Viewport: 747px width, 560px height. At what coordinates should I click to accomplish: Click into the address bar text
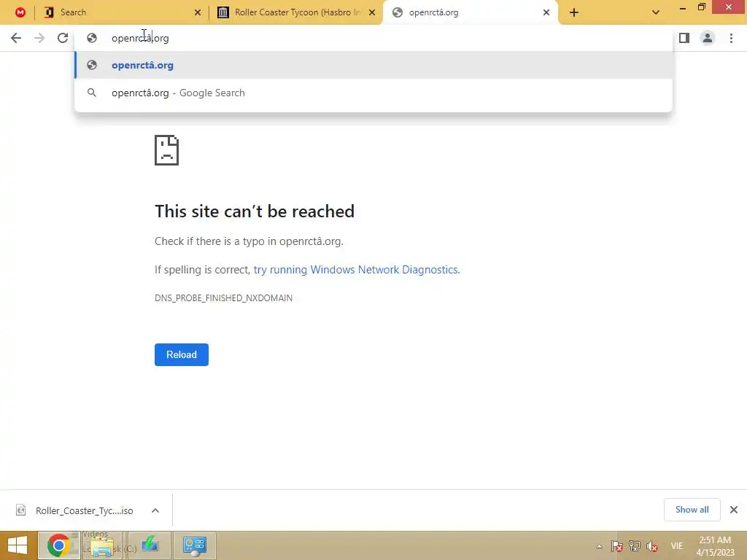point(140,38)
